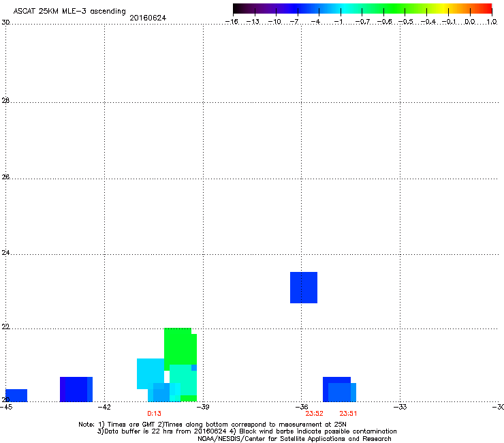Click the light cyan data block left of green
The width and height of the screenshot is (504, 443).
[151, 373]
